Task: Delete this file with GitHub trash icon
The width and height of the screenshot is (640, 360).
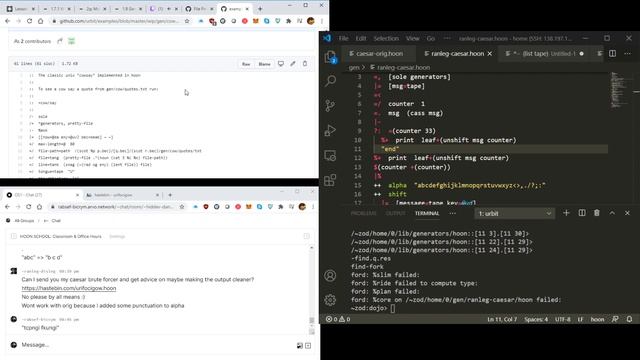Action: tap(304, 64)
